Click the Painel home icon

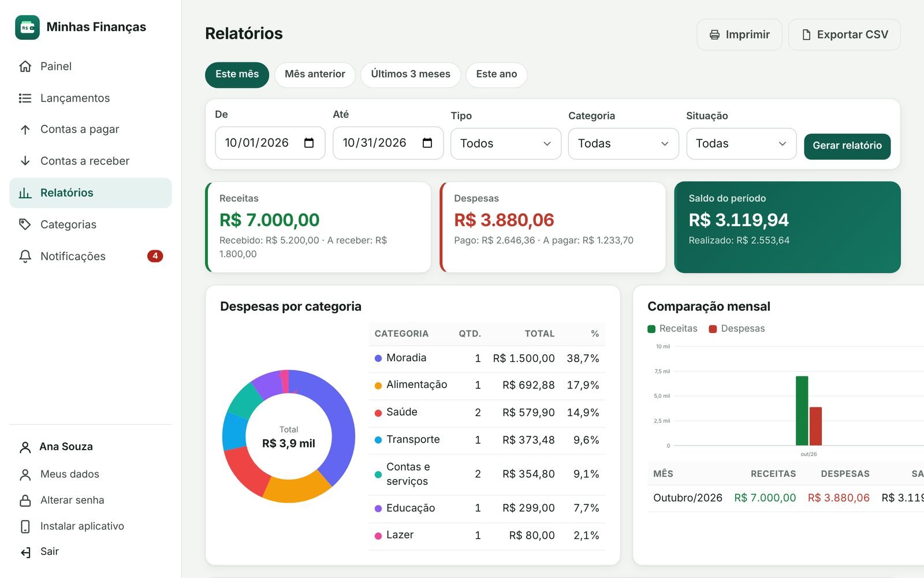pos(25,66)
